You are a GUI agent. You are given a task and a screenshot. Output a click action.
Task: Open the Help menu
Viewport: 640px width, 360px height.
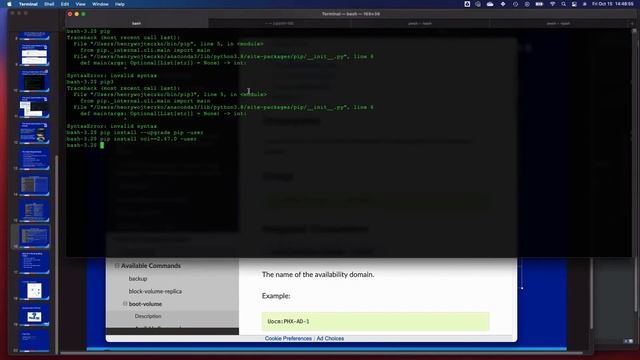[120, 4]
